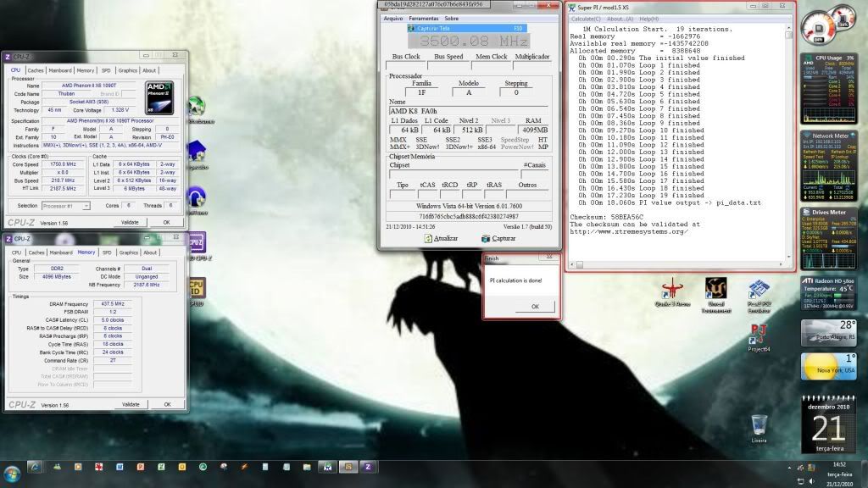The height and width of the screenshot is (488, 868).
Task: Open Mainboard tab in upper CPU-Z window
Action: 60,70
